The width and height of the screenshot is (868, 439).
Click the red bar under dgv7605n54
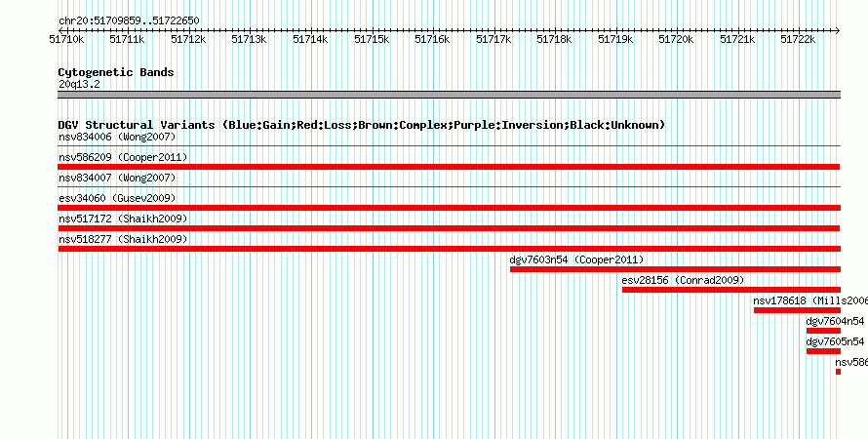(823, 351)
